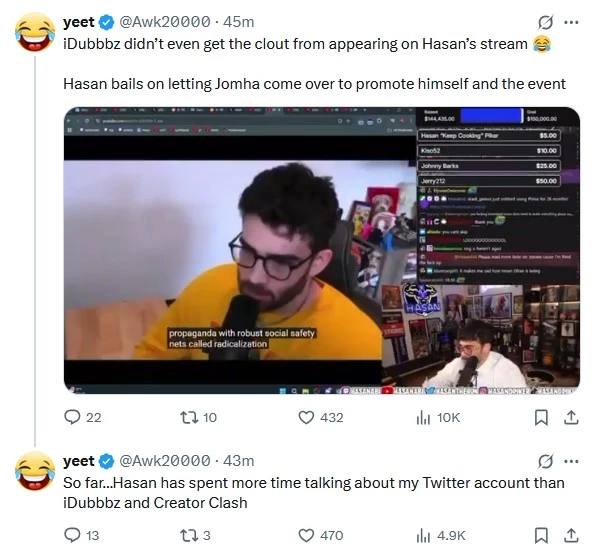Open the Grok icon on first tweet
The height and width of the screenshot is (554, 596).
tap(545, 22)
